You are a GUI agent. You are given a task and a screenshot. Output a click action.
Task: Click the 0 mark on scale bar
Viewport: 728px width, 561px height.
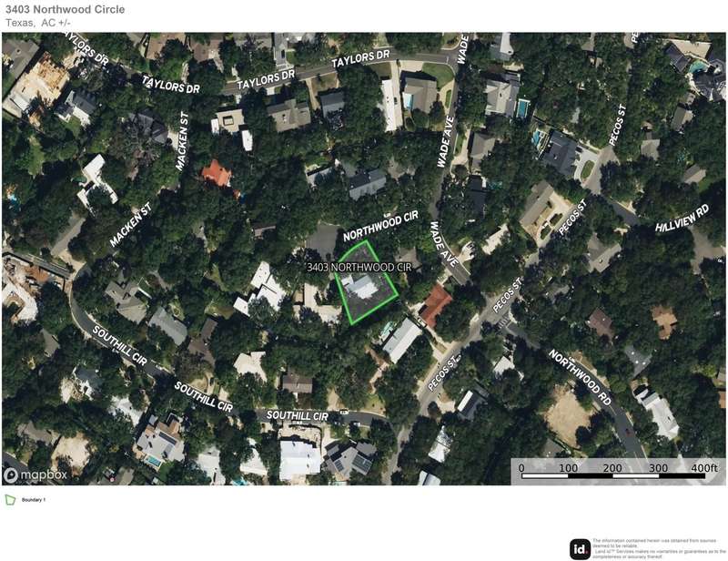click(x=522, y=468)
